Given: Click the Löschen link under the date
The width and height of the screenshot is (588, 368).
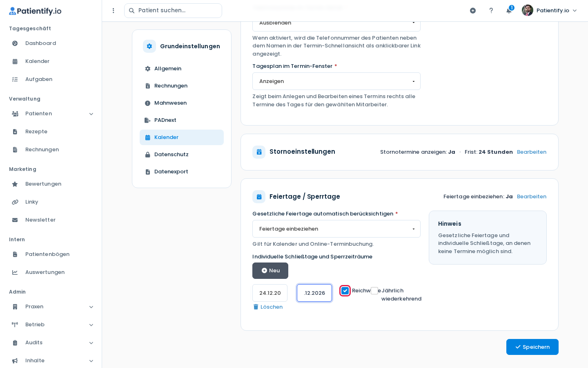Looking at the screenshot, I should 268,307.
